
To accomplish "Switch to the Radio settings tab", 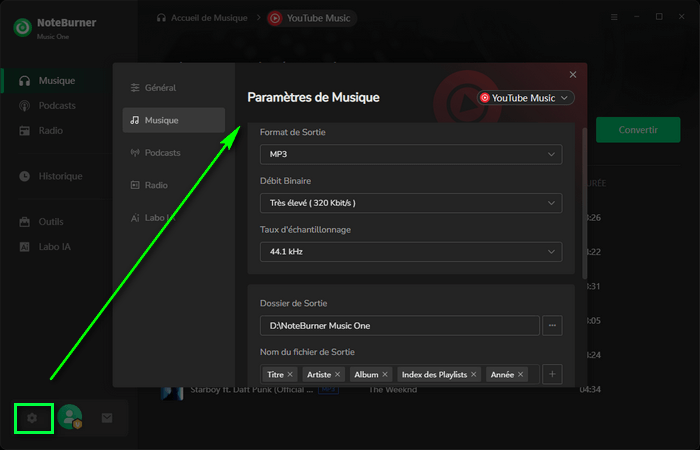I will click(174, 185).
